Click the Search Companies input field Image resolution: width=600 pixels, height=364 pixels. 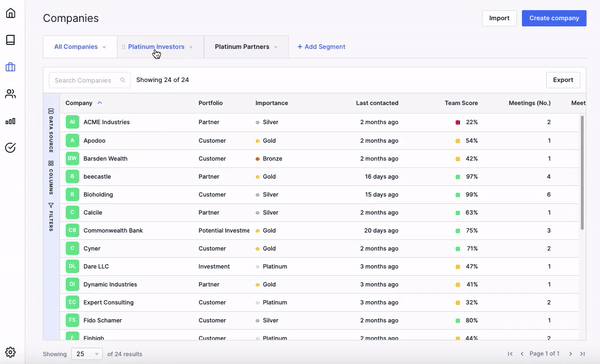90,80
